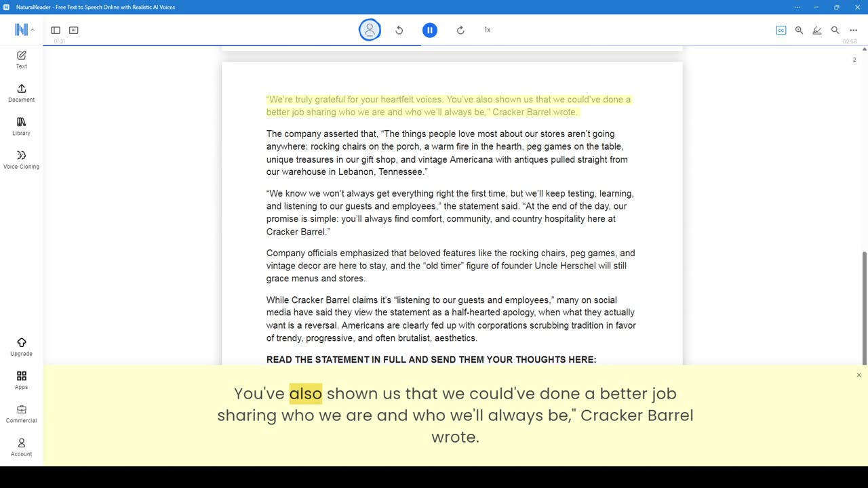Open Voice Cloning
Viewport: 868px width, 488px height.
pyautogui.click(x=21, y=159)
